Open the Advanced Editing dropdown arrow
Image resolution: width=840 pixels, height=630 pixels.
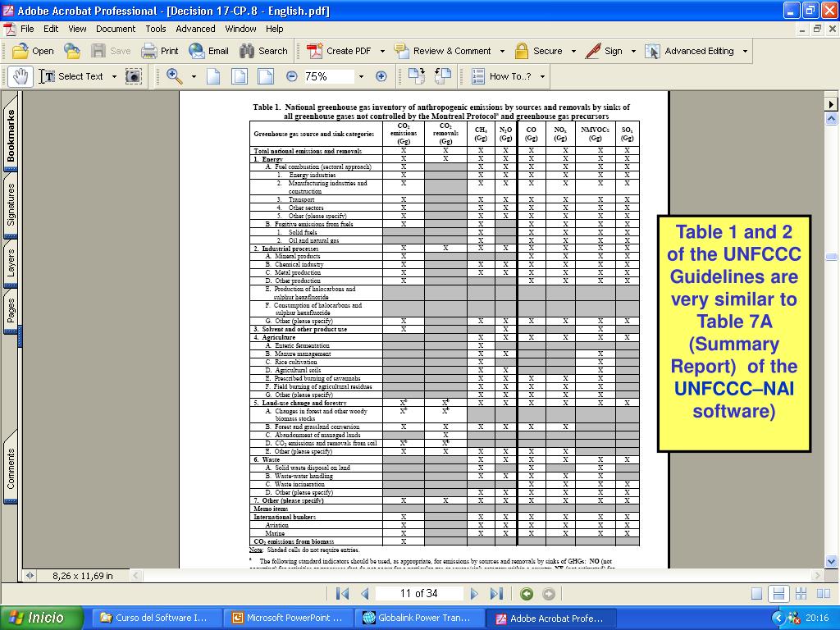click(745, 52)
